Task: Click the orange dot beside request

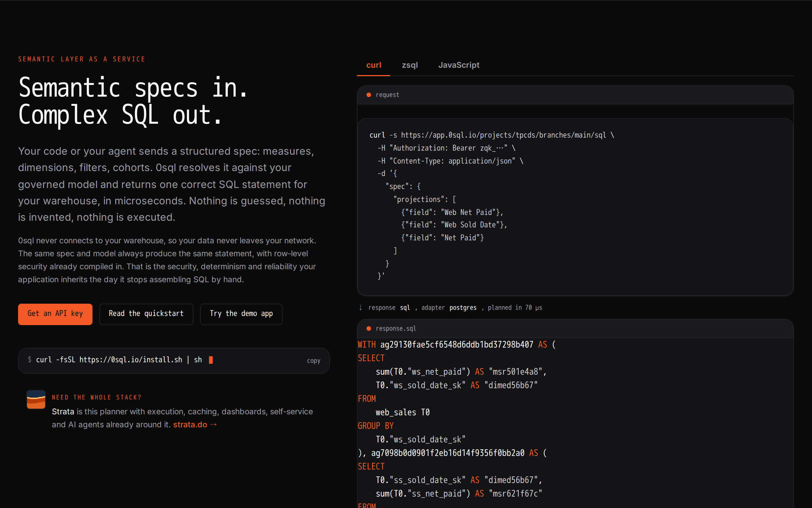Action: pyautogui.click(x=369, y=95)
